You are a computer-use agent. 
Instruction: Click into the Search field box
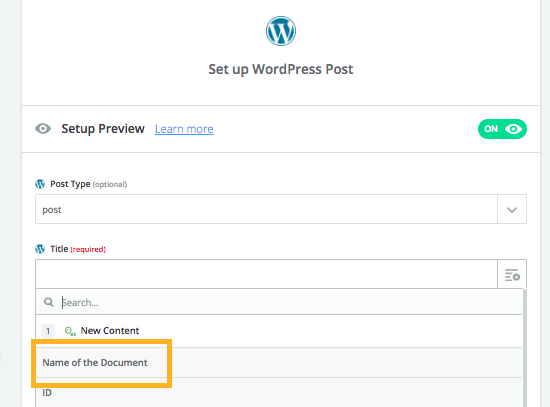pos(279,302)
